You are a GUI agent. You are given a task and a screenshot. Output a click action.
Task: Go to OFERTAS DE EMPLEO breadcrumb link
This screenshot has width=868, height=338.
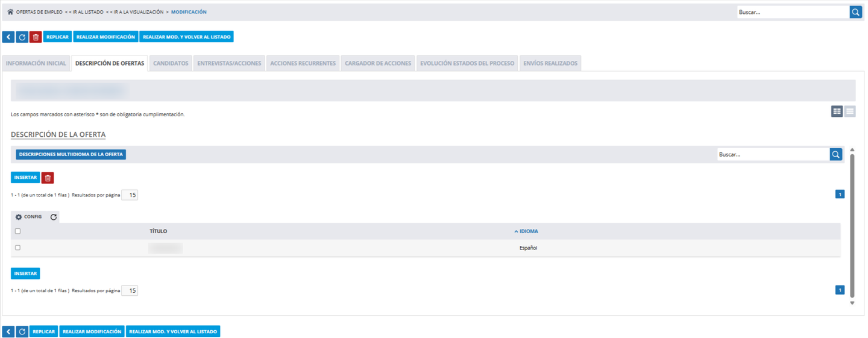click(x=39, y=12)
